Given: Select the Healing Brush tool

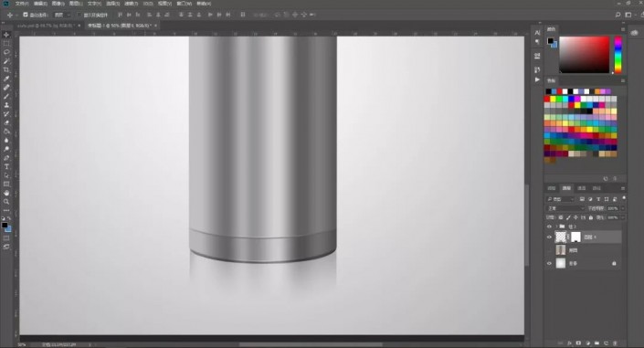Looking at the screenshot, I should tap(6, 88).
